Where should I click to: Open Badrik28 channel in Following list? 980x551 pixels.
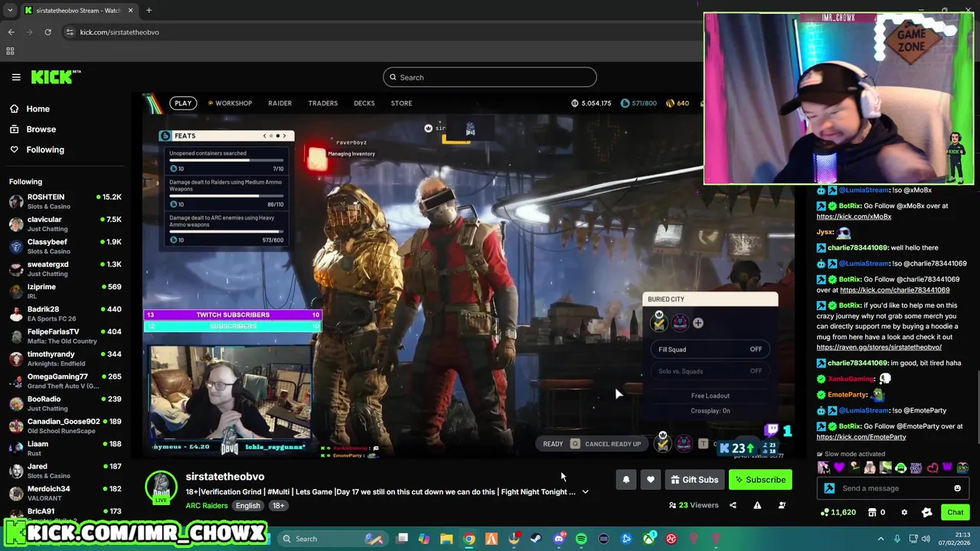65,314
